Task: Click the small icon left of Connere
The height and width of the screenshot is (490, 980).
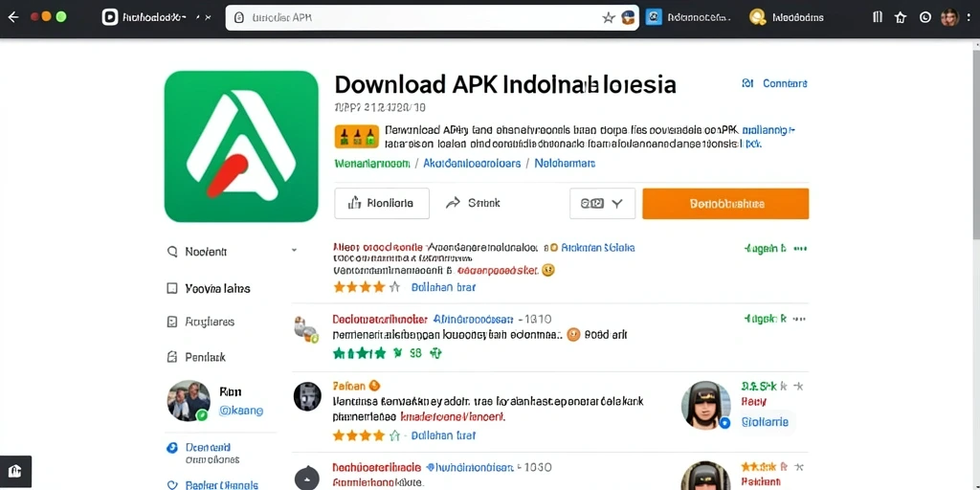Action: point(746,83)
